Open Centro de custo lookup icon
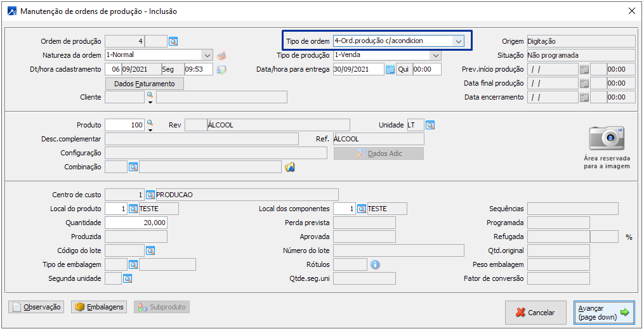This screenshot has width=644, height=331. (150, 195)
